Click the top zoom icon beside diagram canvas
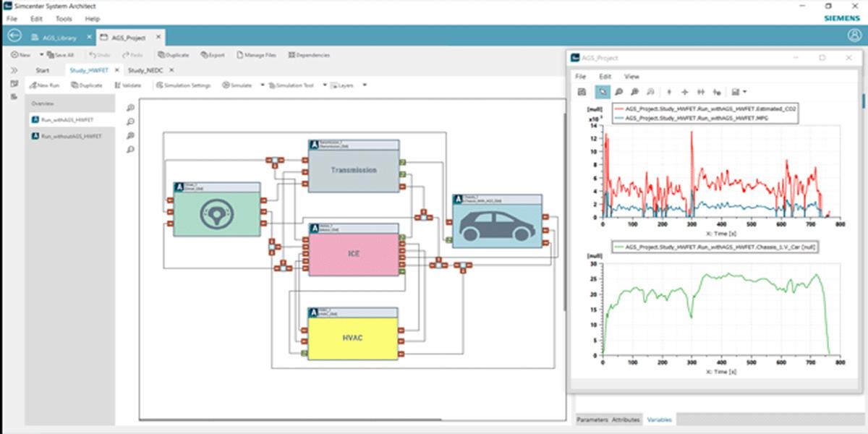Image resolution: width=868 pixels, height=434 pixels. [130, 108]
